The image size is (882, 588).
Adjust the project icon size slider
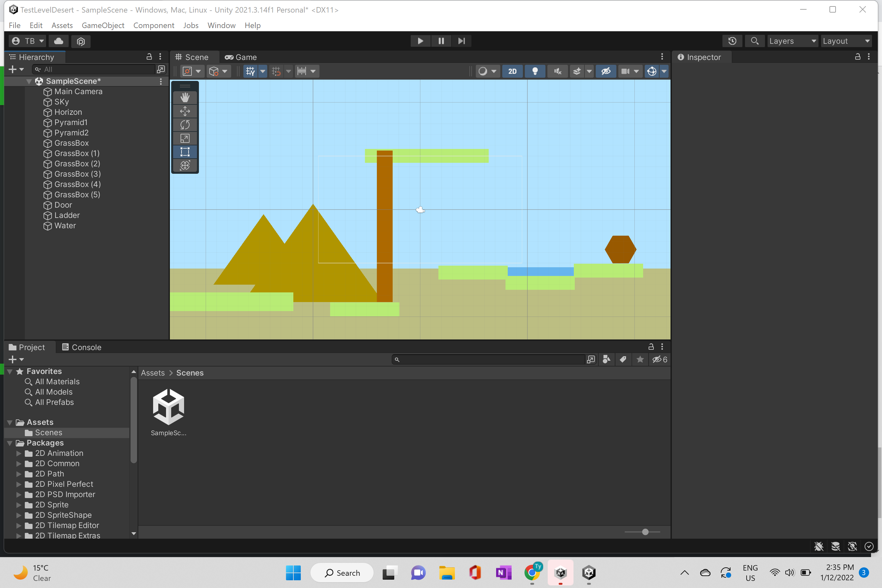click(645, 532)
